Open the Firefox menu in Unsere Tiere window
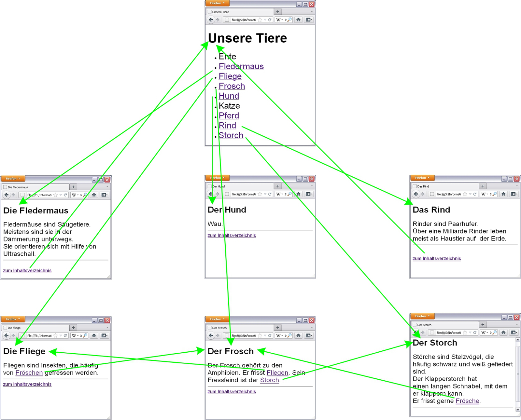The width and height of the screenshot is (521, 420). click(x=217, y=3)
